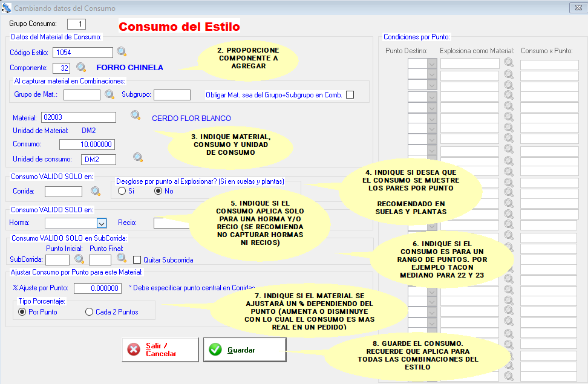This screenshot has height=384, width=588.
Task: Search Grupo de Mat. with its magnifier
Action: coord(109,94)
